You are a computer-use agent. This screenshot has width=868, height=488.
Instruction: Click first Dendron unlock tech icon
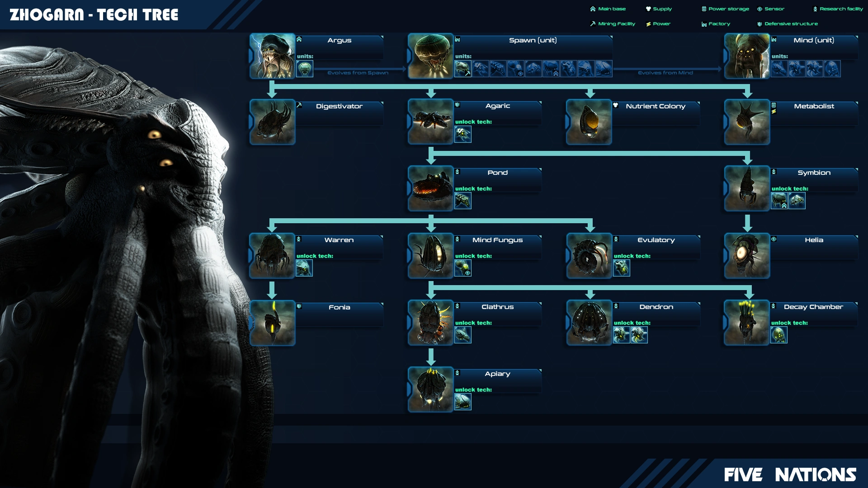pyautogui.click(x=621, y=335)
